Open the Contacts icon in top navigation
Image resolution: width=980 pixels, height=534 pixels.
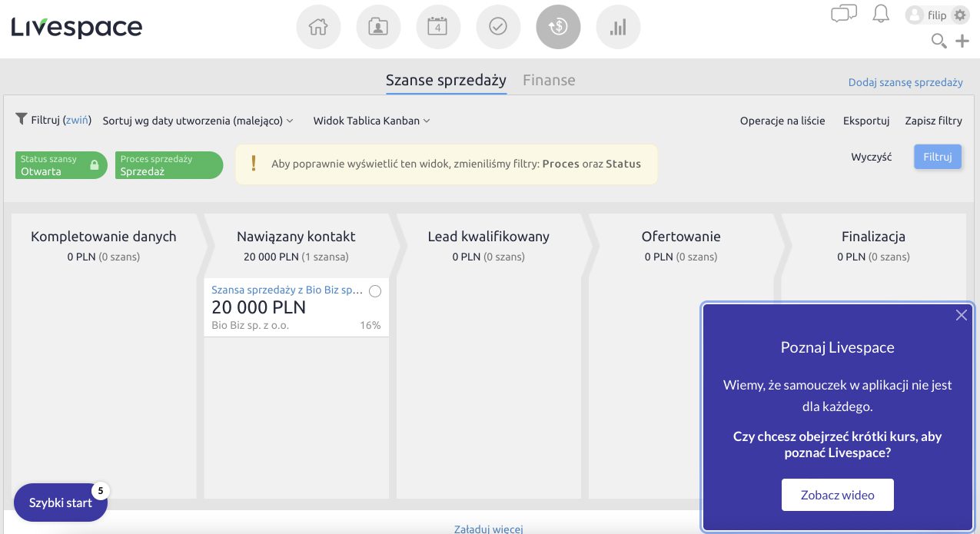pyautogui.click(x=378, y=27)
